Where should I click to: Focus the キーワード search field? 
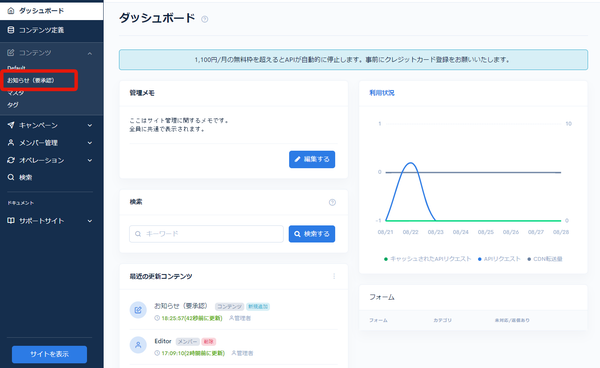pyautogui.click(x=206, y=234)
